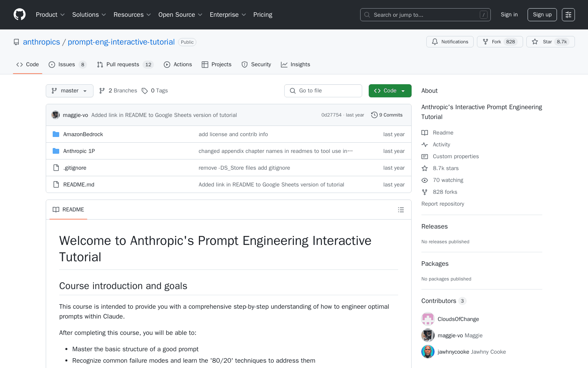The width and height of the screenshot is (588, 368).
Task: Click the Insights graph icon
Action: [284, 64]
